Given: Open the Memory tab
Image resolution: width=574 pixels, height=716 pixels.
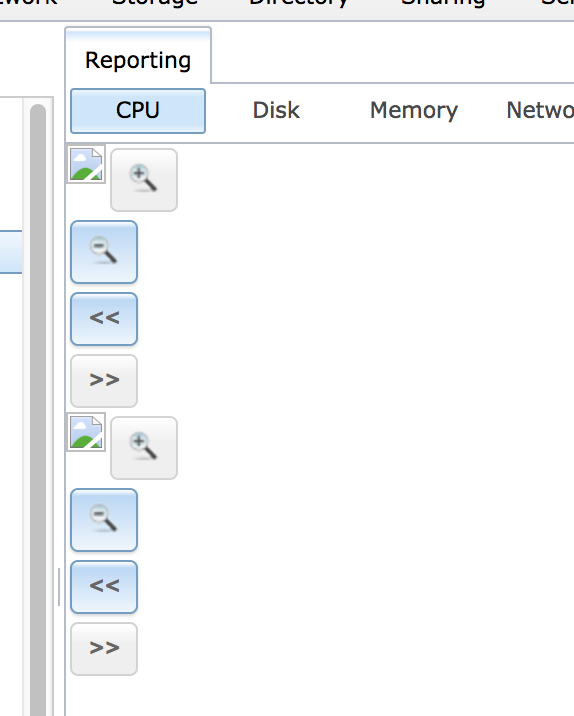Looking at the screenshot, I should coord(414,111).
